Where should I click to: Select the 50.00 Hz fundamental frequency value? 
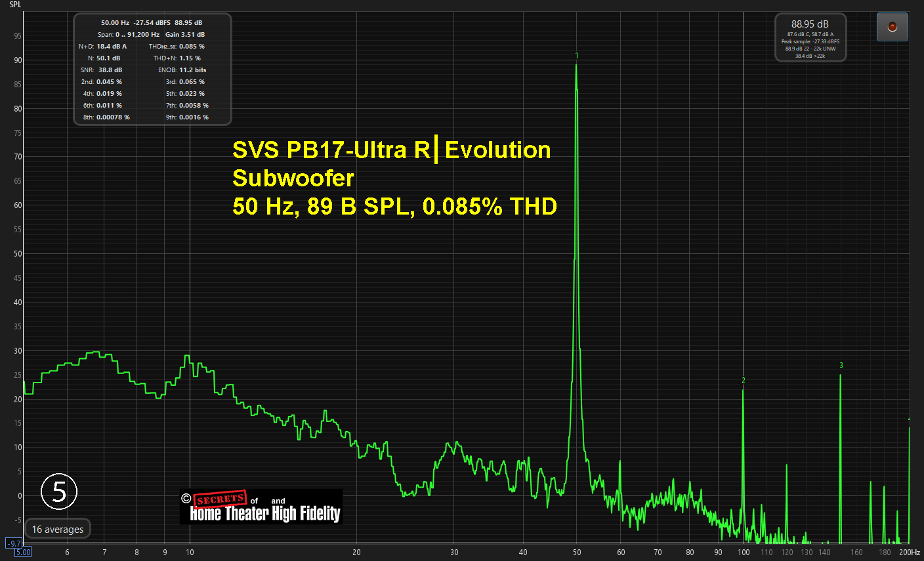115,23
